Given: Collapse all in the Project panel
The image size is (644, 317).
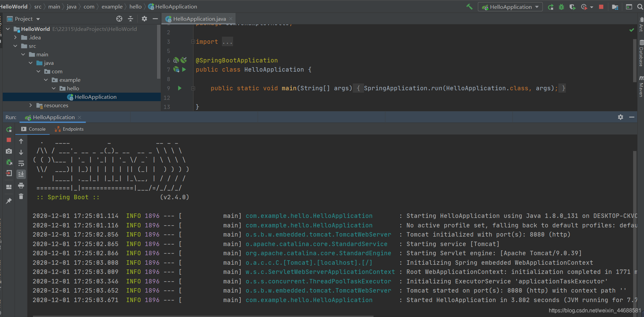Looking at the screenshot, I should click(130, 19).
